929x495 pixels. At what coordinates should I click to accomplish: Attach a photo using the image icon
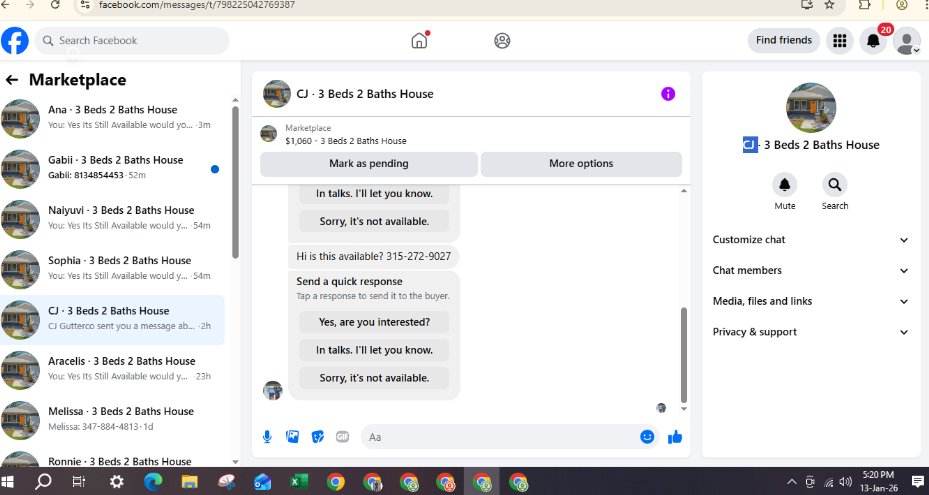pos(293,437)
